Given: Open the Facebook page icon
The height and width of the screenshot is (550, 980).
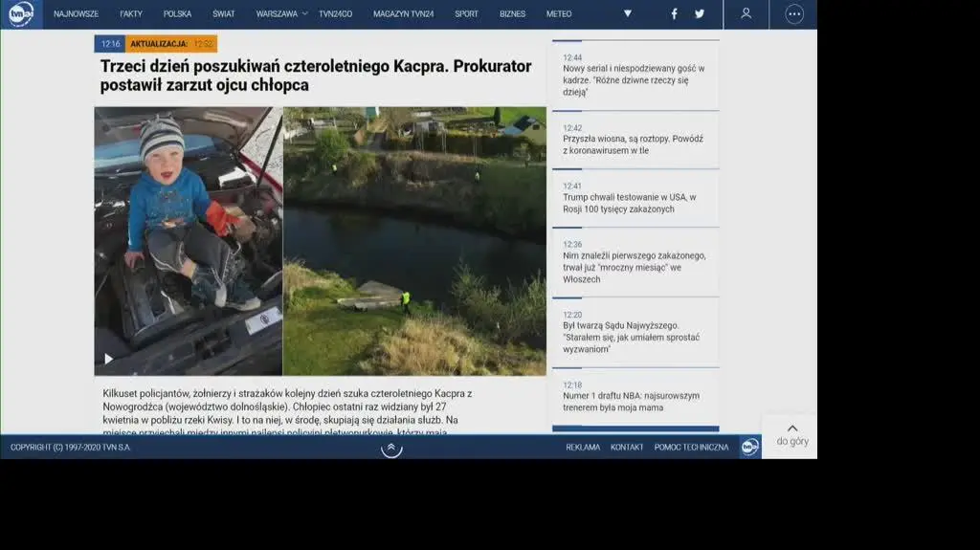Looking at the screenshot, I should [x=674, y=14].
